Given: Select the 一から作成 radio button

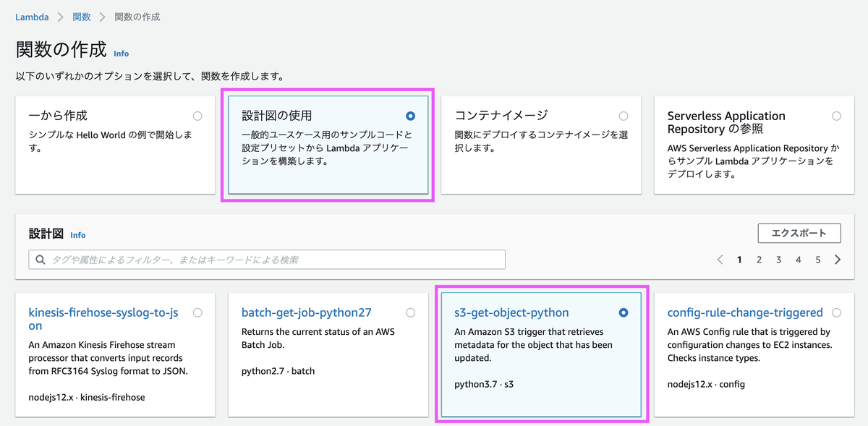Looking at the screenshot, I should click(x=197, y=115).
